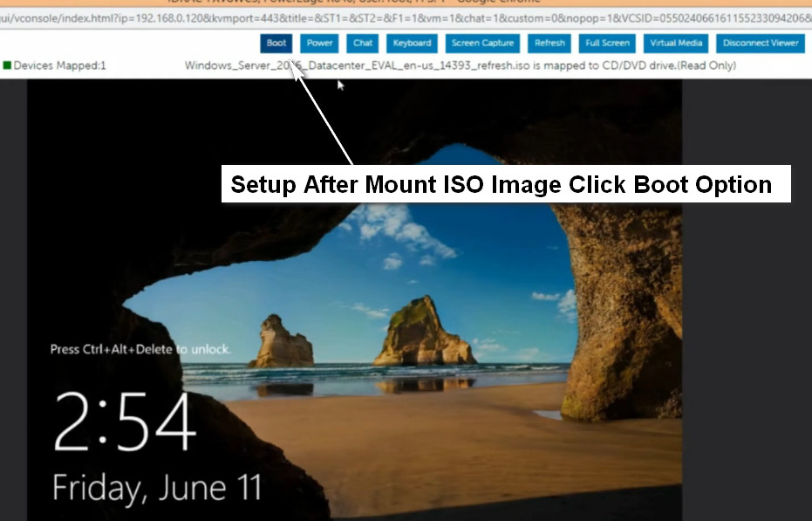Click the Press Ctrl+Alt+Delete to unlock text
The width and height of the screenshot is (812, 521).
point(140,349)
